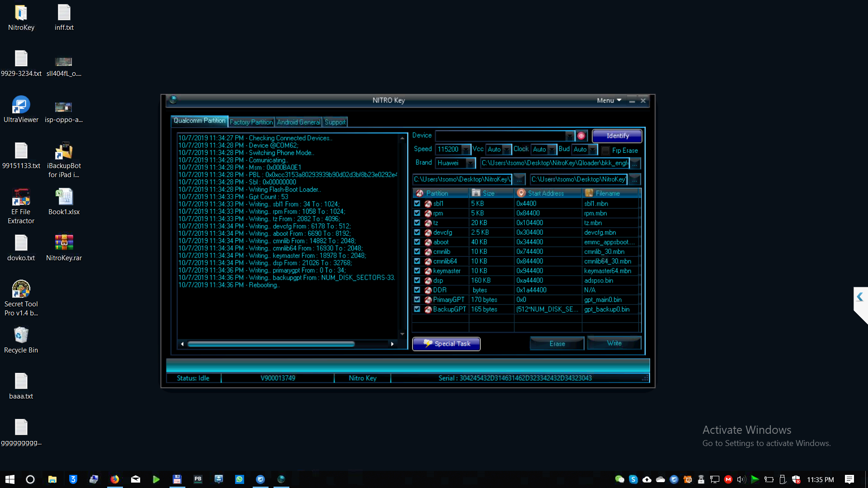Screen dimensions: 868x488
Task: Click the red device refresh icon
Action: (x=581, y=136)
